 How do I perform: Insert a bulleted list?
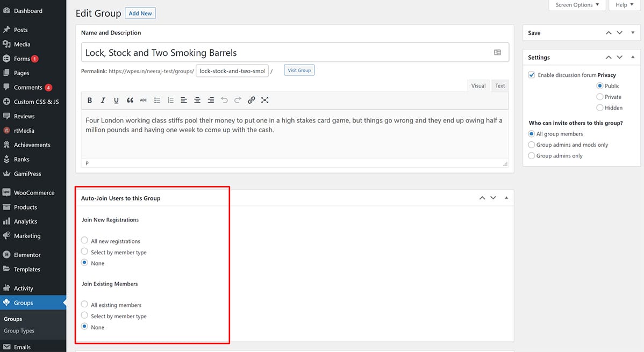(157, 100)
